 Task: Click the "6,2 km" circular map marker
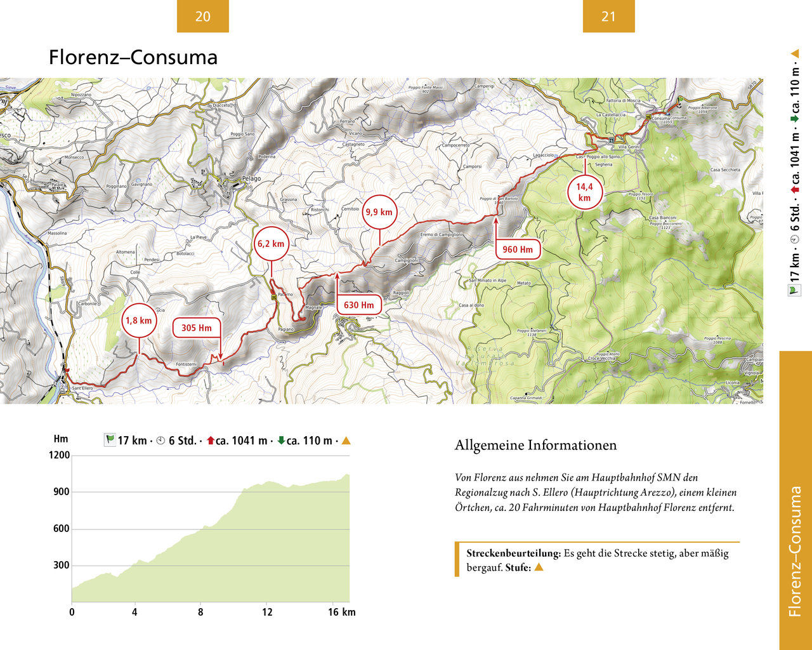click(271, 244)
